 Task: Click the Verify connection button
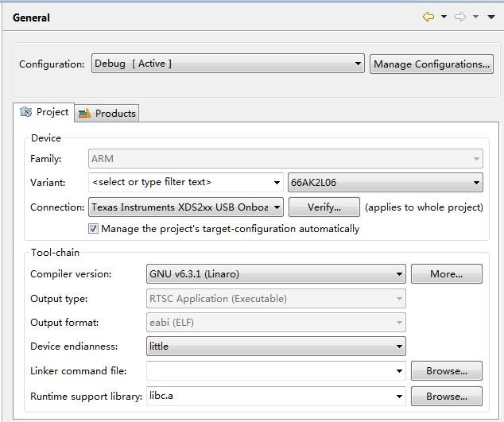324,207
